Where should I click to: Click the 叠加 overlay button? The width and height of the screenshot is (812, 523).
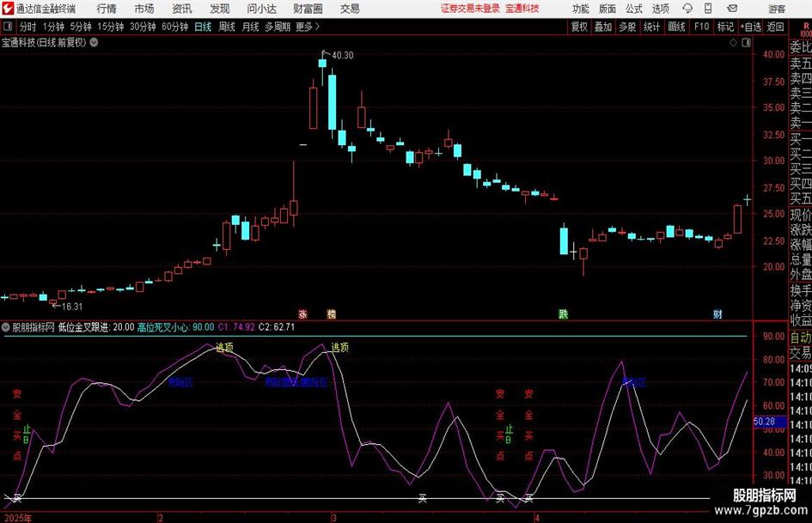(603, 27)
